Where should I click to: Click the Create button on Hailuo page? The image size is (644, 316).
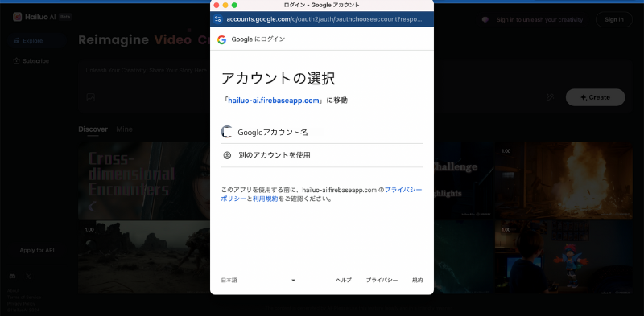point(595,97)
